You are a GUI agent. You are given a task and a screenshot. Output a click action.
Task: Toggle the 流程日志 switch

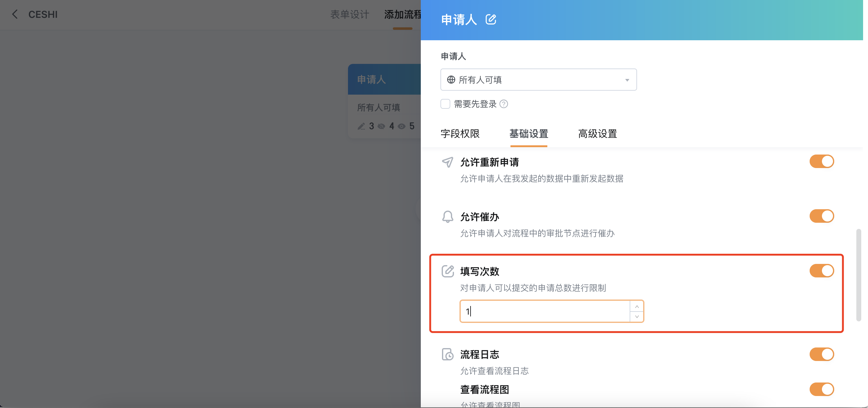click(x=822, y=354)
